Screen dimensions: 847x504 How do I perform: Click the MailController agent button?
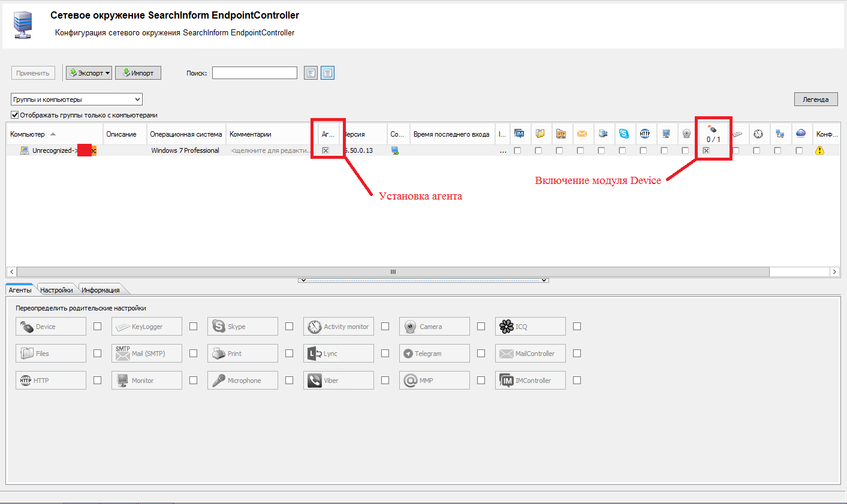[530, 354]
